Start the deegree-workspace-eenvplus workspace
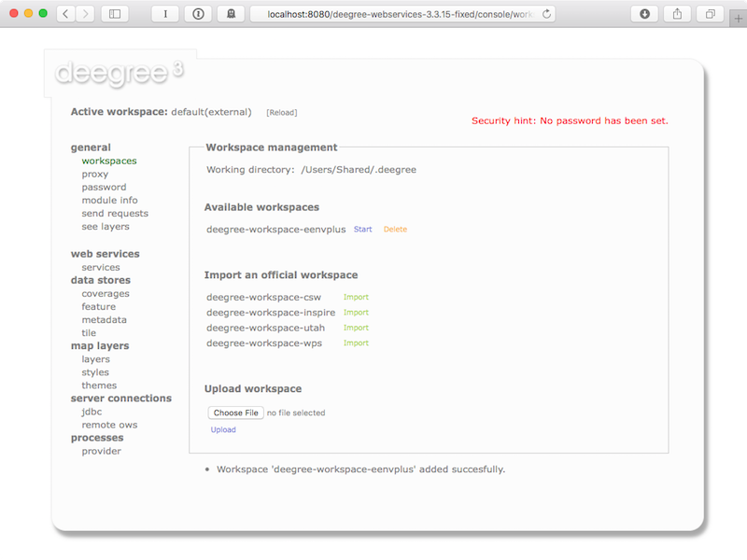Screen dimensions: 747x560 (362, 229)
